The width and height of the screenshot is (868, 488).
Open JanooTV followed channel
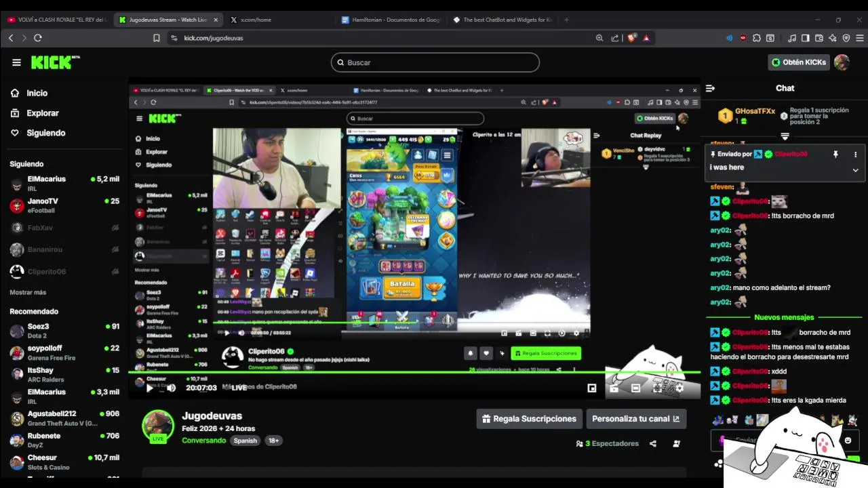pos(64,206)
